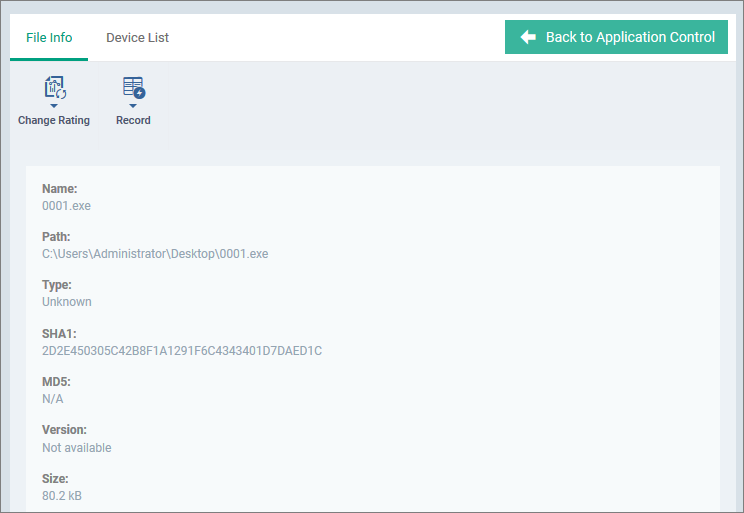
Task: Click the Path: field label
Action: (56, 237)
